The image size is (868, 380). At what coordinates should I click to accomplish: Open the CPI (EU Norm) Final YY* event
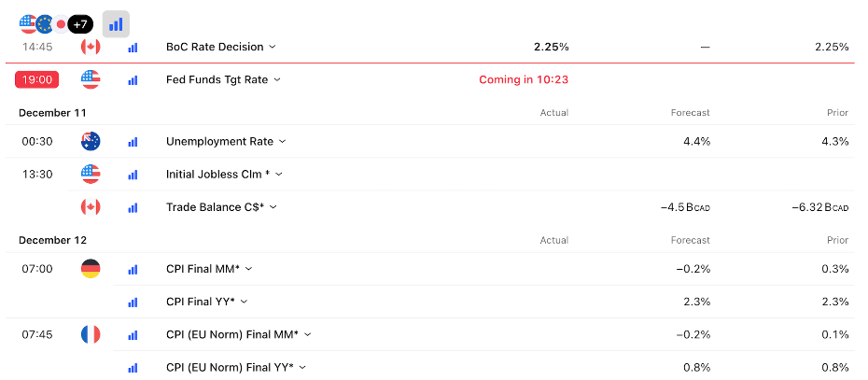235,368
